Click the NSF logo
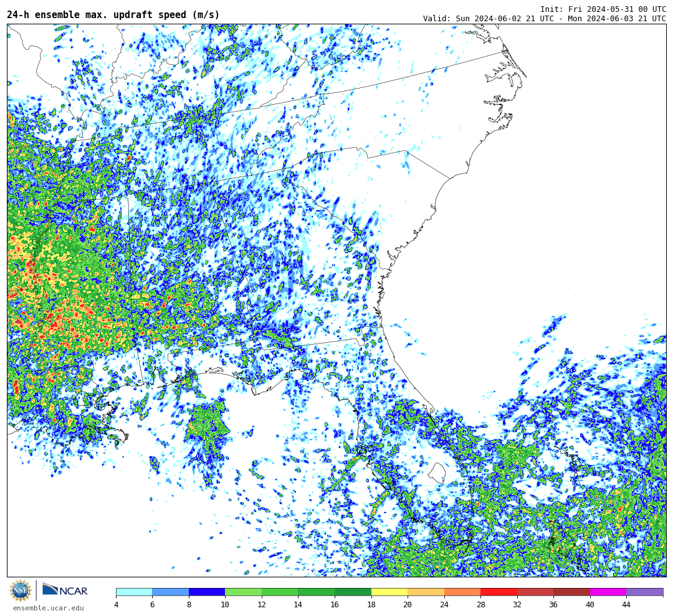Viewport: 673px width, 616px height. (21, 590)
